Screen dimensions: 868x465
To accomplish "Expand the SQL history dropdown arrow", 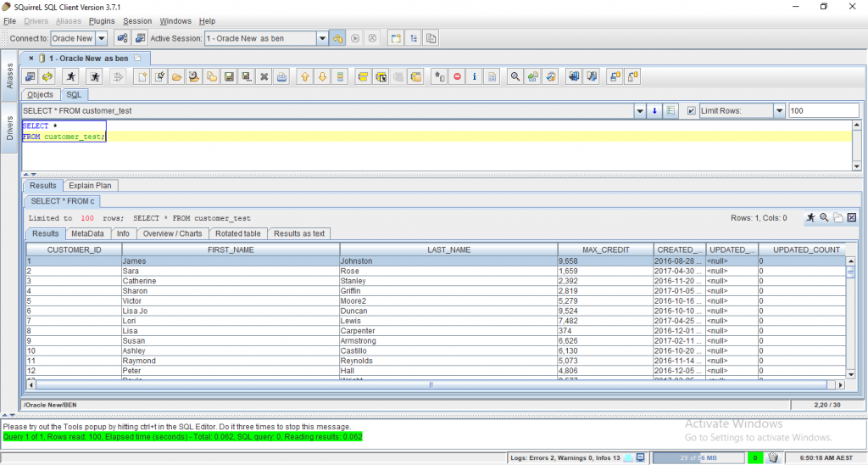I will tap(639, 111).
